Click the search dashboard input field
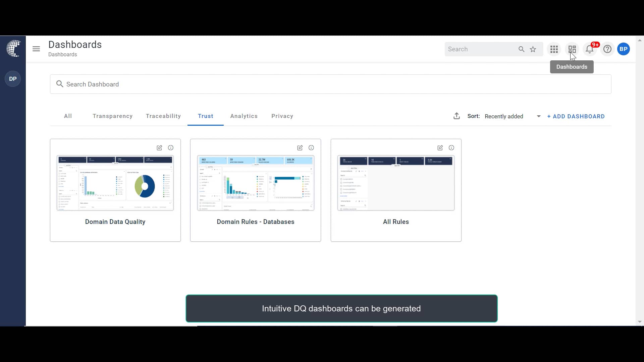 330,84
